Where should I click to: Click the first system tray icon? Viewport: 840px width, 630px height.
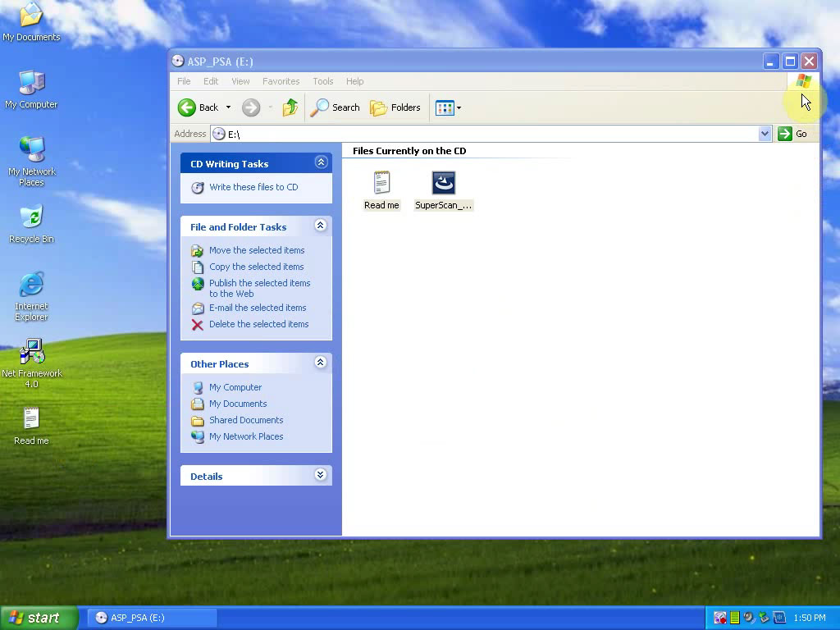coord(719,618)
